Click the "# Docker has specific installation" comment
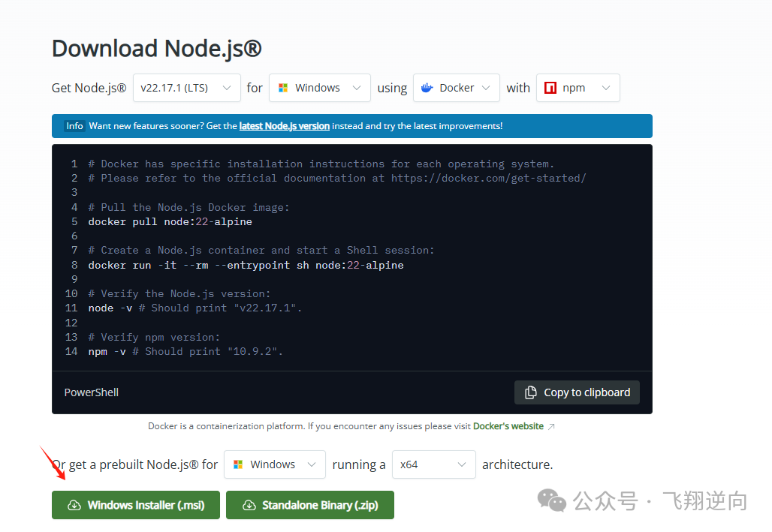This screenshot has width=772, height=532. click(x=321, y=164)
